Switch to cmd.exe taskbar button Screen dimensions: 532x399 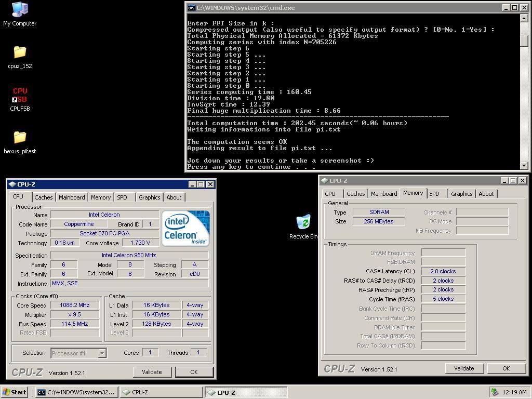coord(77,392)
